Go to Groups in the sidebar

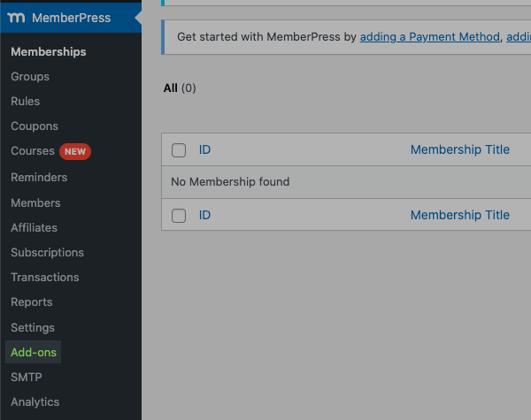[x=30, y=77]
